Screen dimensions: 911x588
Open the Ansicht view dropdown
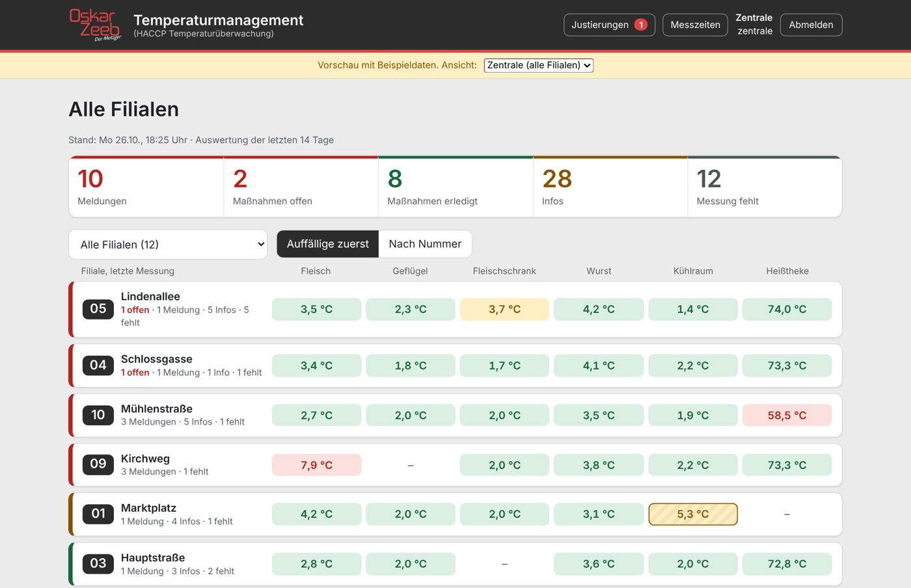pos(539,65)
